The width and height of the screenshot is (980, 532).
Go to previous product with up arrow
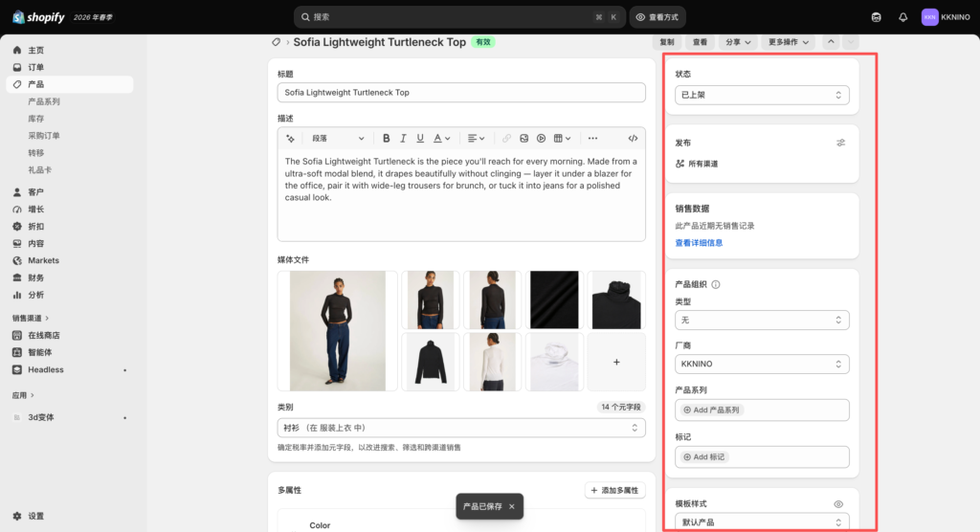pos(831,42)
